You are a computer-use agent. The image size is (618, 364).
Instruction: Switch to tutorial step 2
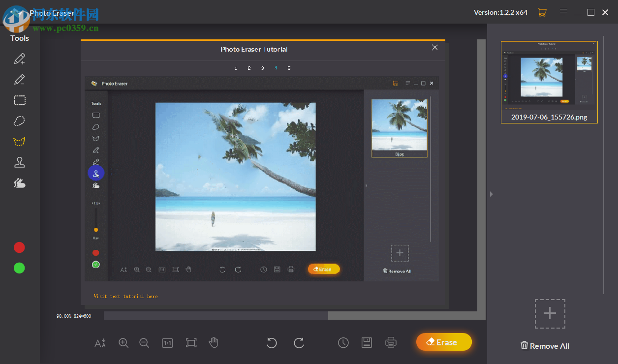pyautogui.click(x=249, y=68)
